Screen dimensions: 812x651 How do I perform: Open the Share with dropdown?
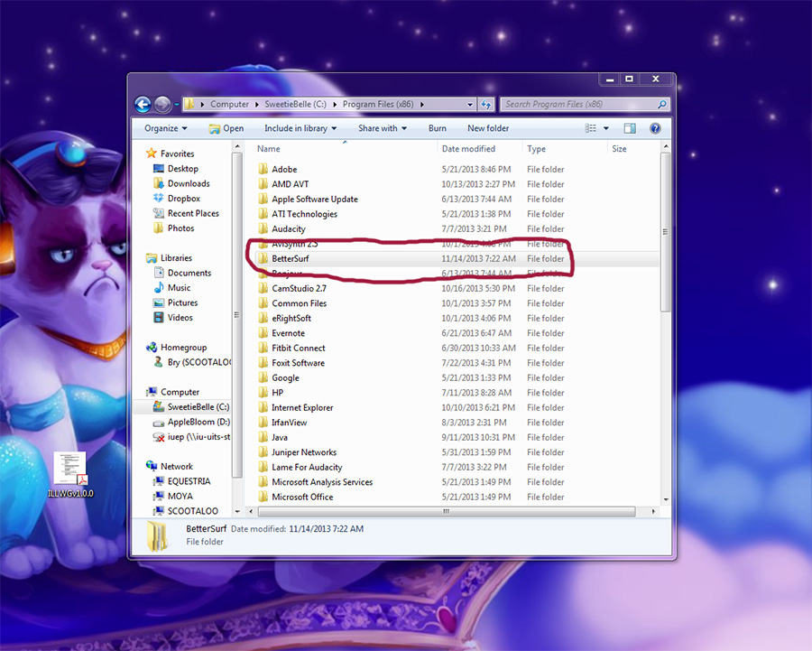(x=383, y=128)
